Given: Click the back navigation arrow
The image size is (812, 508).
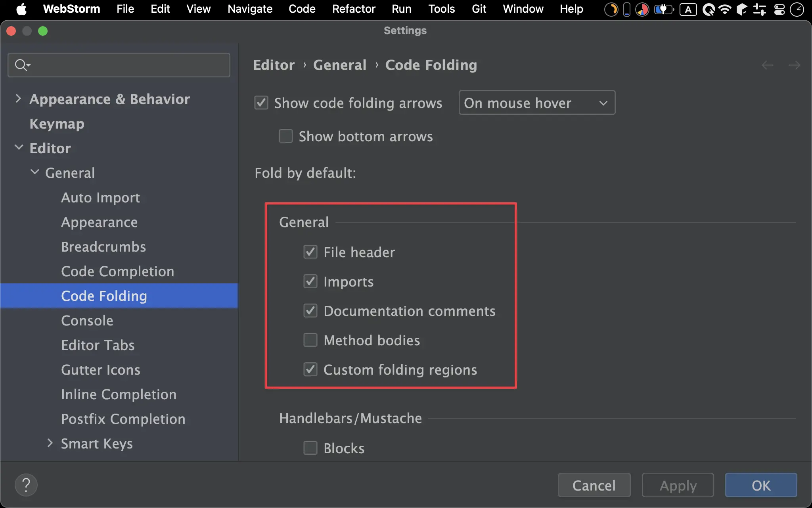Looking at the screenshot, I should [x=768, y=65].
